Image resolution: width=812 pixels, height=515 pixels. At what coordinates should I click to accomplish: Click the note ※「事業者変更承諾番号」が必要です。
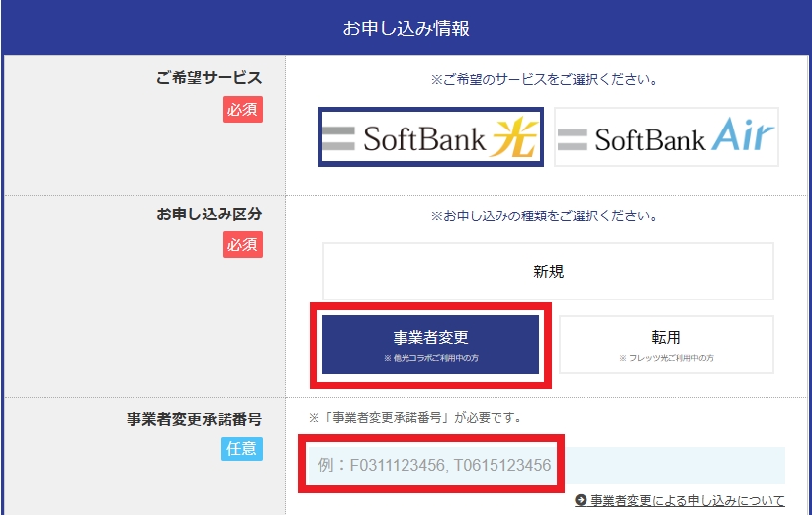pyautogui.click(x=415, y=418)
